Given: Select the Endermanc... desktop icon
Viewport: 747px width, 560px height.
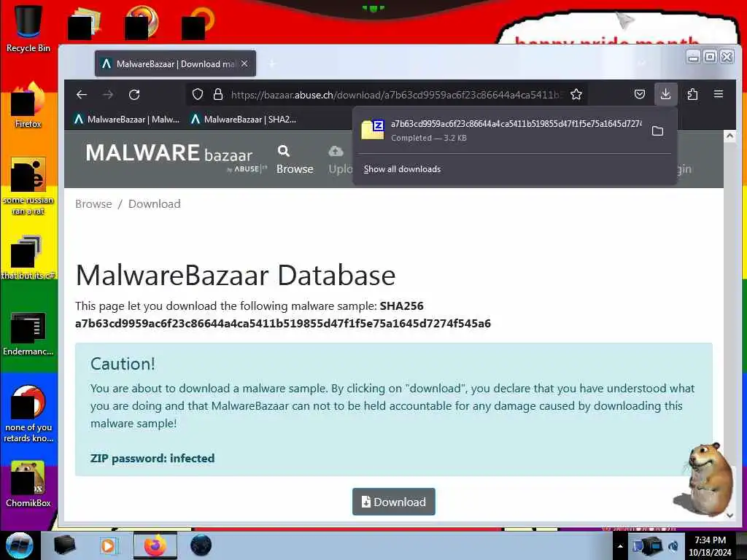Looking at the screenshot, I should point(28,333).
